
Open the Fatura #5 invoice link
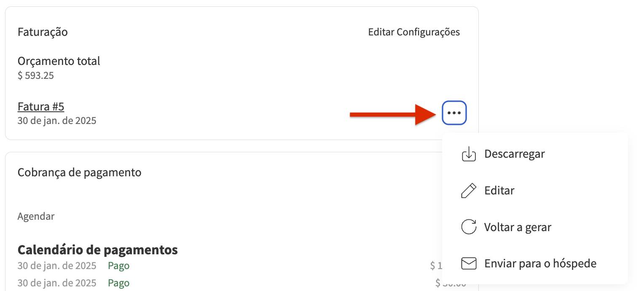tap(40, 106)
